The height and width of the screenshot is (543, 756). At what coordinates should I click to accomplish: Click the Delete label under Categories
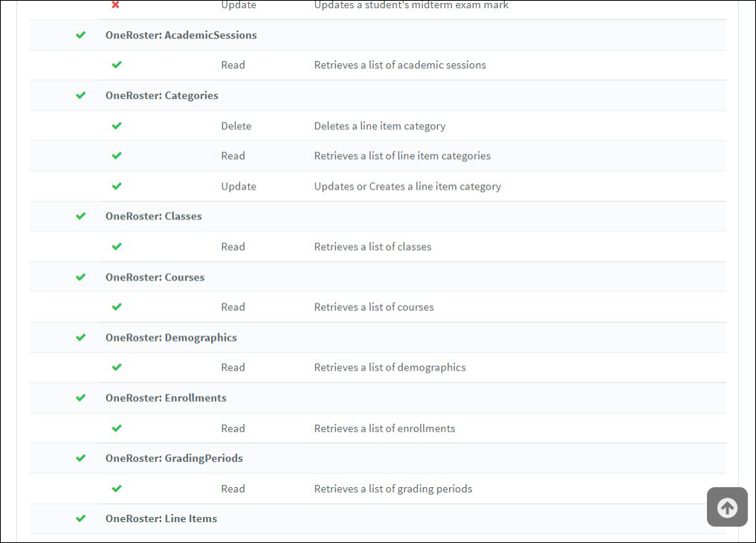(236, 126)
